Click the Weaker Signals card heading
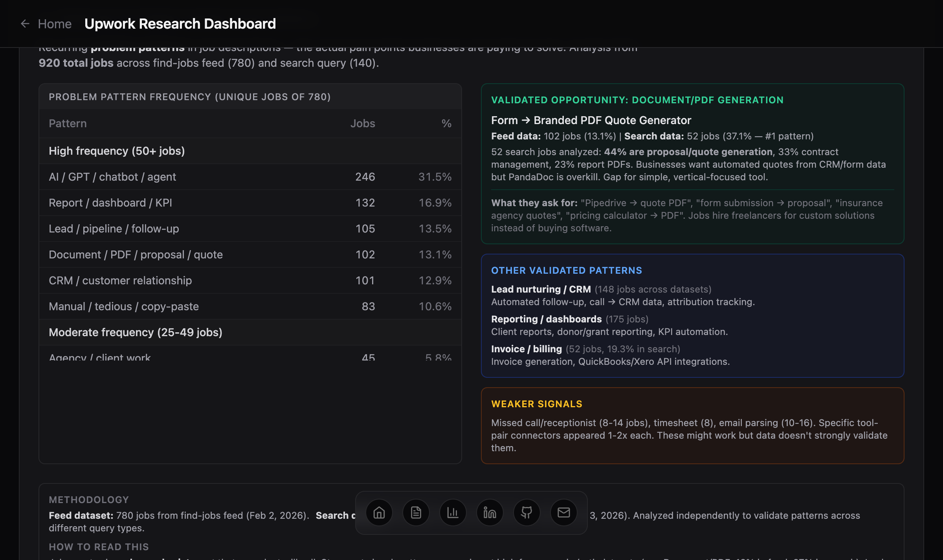 pyautogui.click(x=536, y=404)
